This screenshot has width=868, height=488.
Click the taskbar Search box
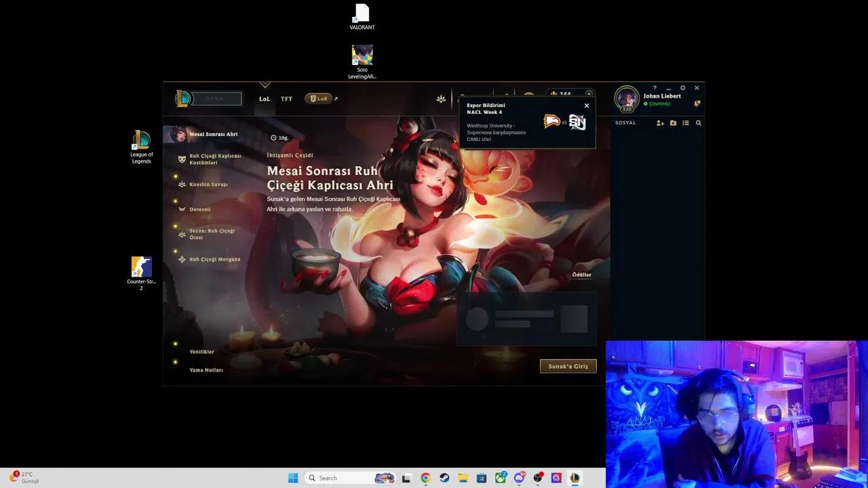pyautogui.click(x=350, y=478)
